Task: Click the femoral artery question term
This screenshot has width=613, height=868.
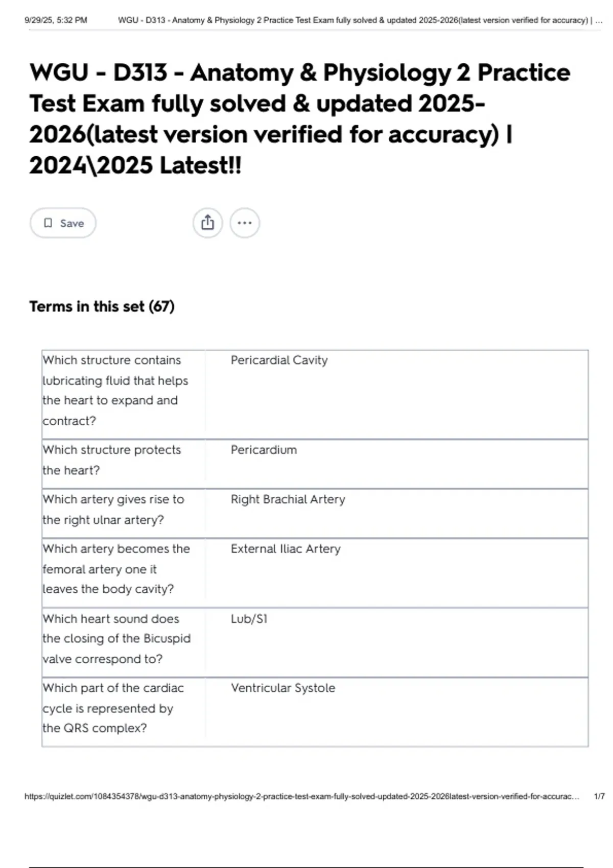Action: [116, 569]
